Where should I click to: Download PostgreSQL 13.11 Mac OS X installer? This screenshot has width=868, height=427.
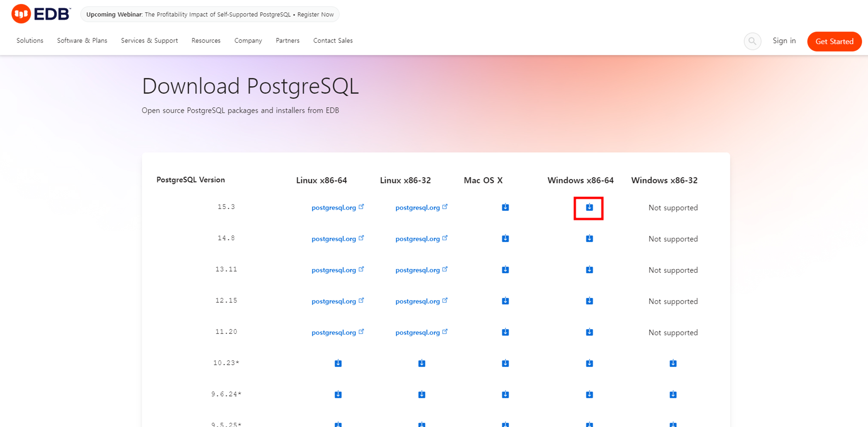click(x=505, y=270)
